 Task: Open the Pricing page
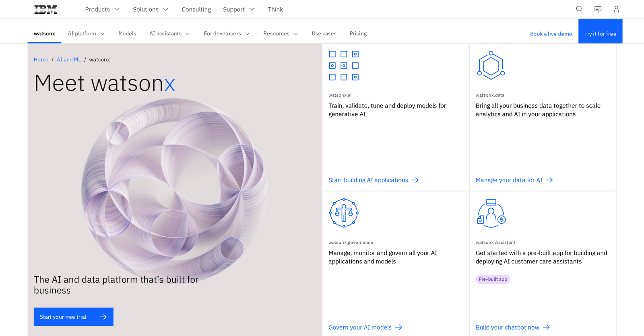point(358,33)
